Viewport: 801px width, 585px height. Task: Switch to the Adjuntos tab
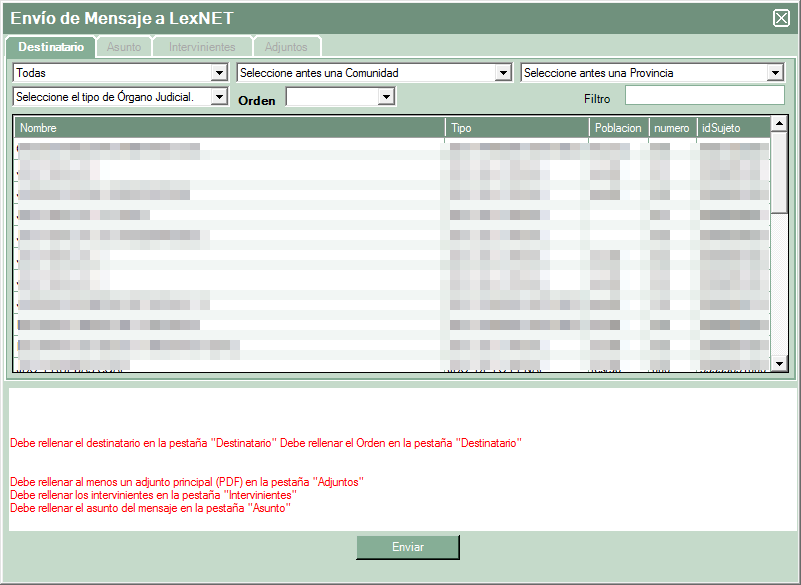pos(286,47)
